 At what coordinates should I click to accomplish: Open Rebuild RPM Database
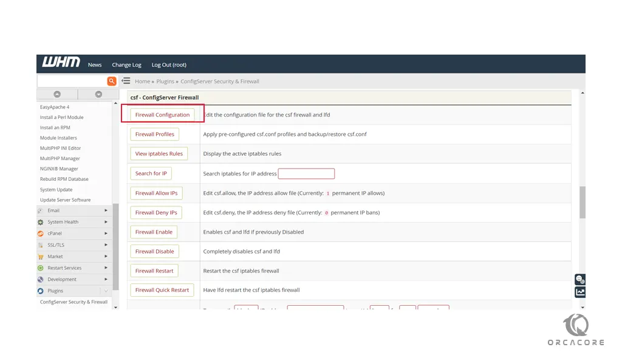64,179
